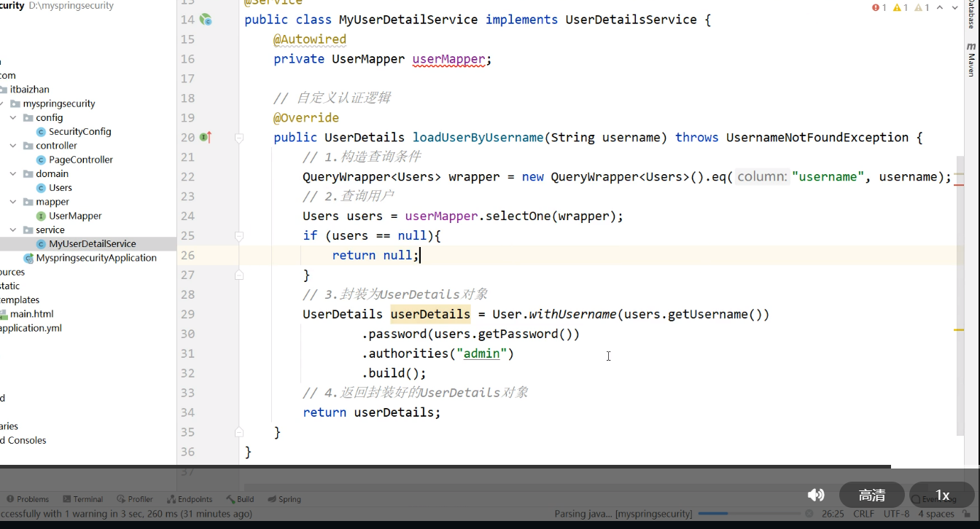Image resolution: width=980 pixels, height=529 pixels.
Task: Click the implements-method gutter icon on line 20
Action: 206,137
